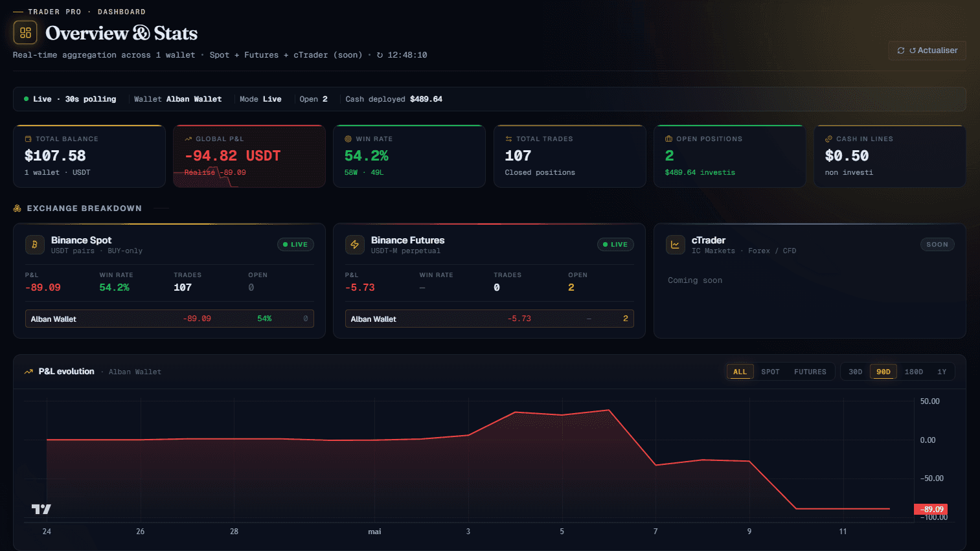Image resolution: width=980 pixels, height=551 pixels.
Task: Click the swap arrows icon in Total Trades card
Action: pos(508,139)
